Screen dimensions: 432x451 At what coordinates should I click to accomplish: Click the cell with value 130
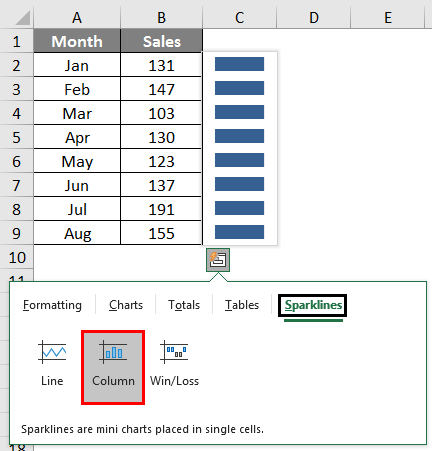pos(161,137)
